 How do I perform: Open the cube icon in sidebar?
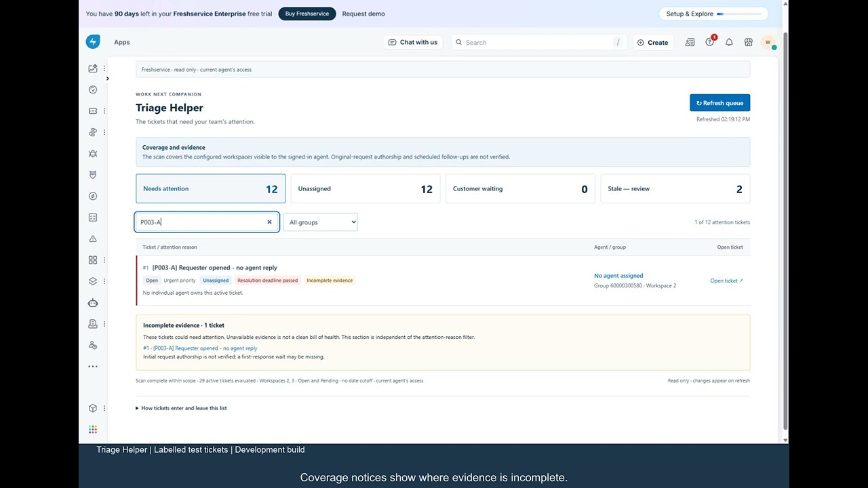coord(93,408)
